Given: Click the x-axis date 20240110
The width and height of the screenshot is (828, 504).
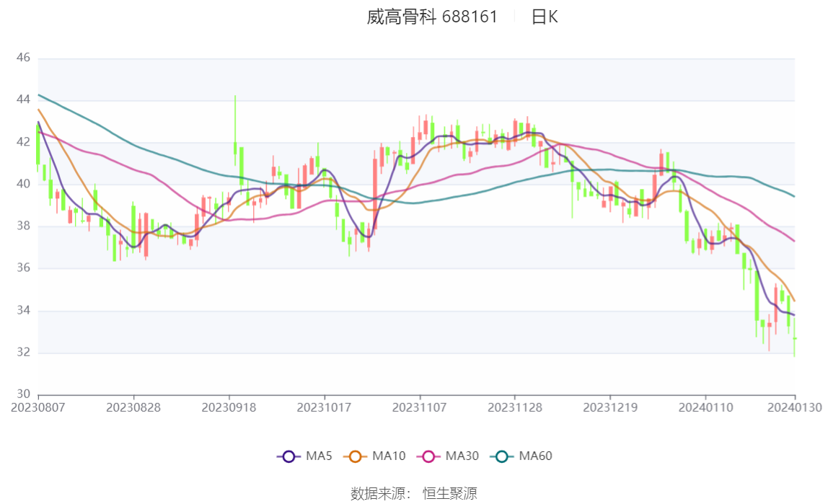Looking at the screenshot, I should pos(705,407).
